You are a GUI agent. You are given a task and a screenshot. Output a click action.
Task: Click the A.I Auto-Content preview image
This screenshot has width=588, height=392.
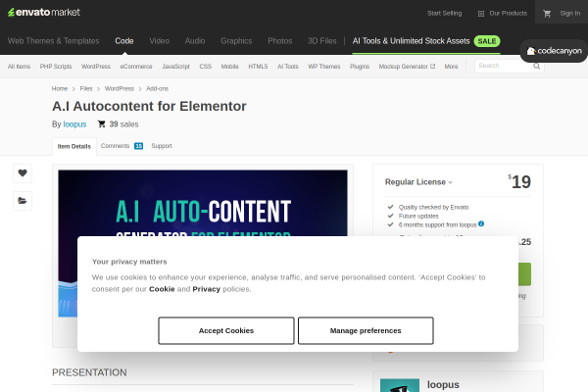pyautogui.click(x=203, y=203)
